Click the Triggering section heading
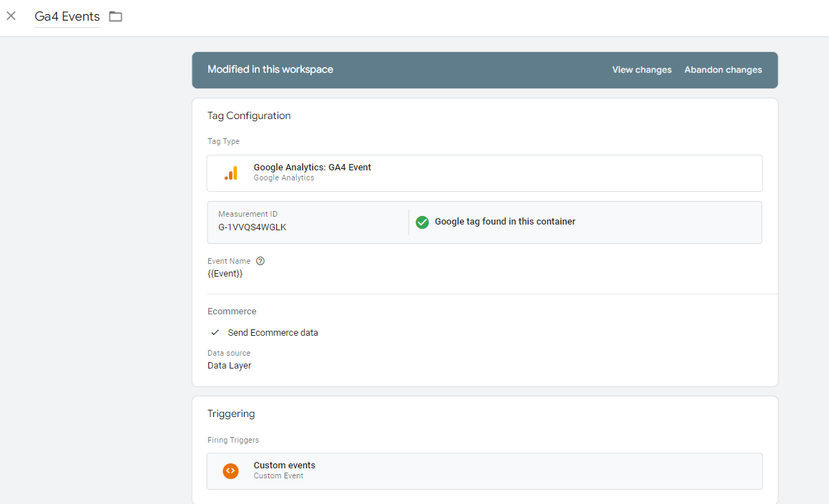Image resolution: width=829 pixels, height=504 pixels. point(231,413)
